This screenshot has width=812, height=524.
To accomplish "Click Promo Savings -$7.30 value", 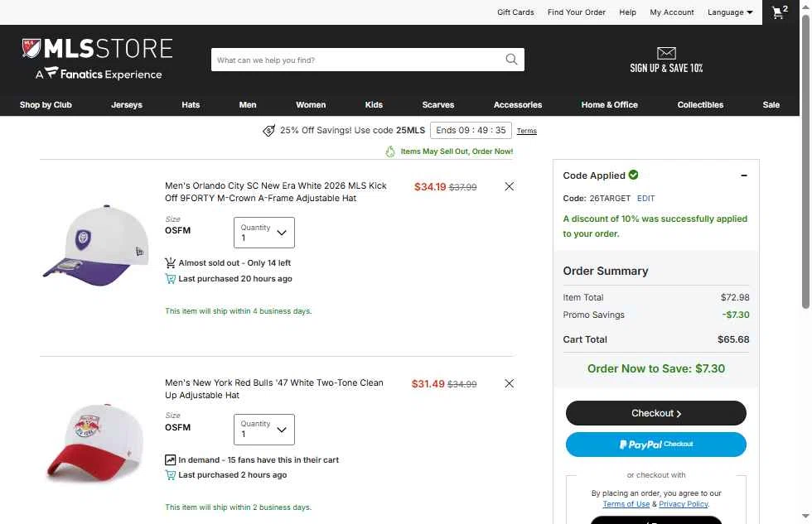I will [736, 315].
